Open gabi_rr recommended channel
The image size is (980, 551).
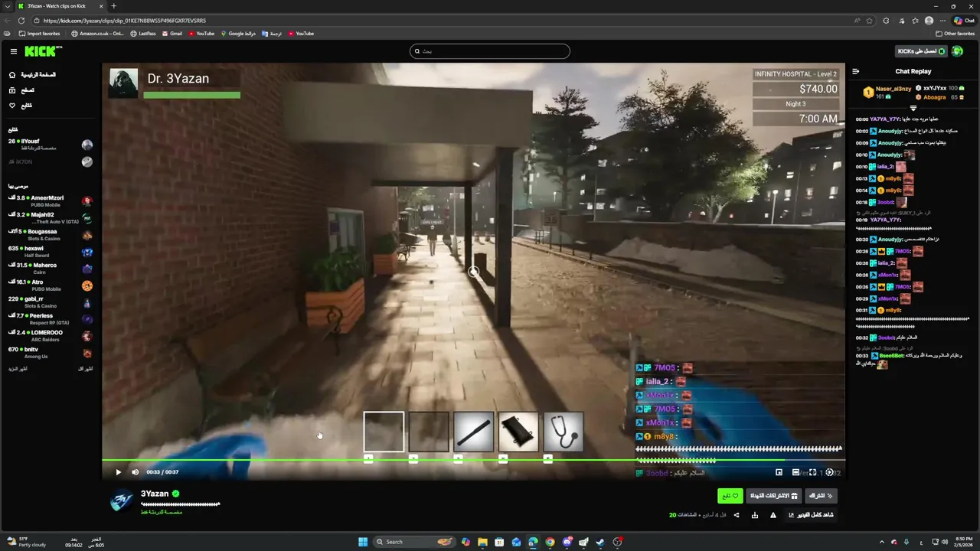(x=50, y=302)
